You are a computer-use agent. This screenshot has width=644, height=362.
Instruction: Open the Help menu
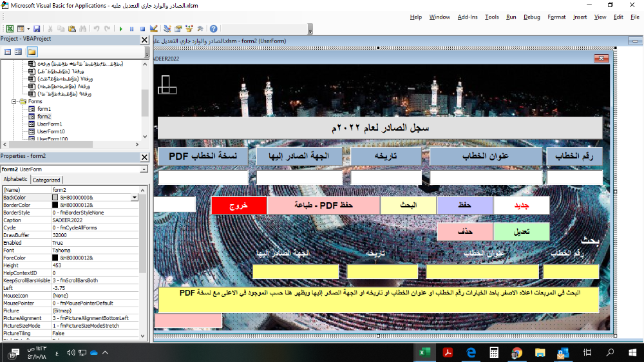(415, 17)
